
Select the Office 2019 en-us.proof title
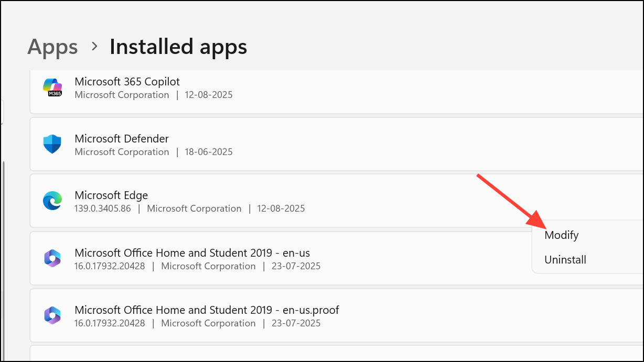pyautogui.click(x=207, y=310)
